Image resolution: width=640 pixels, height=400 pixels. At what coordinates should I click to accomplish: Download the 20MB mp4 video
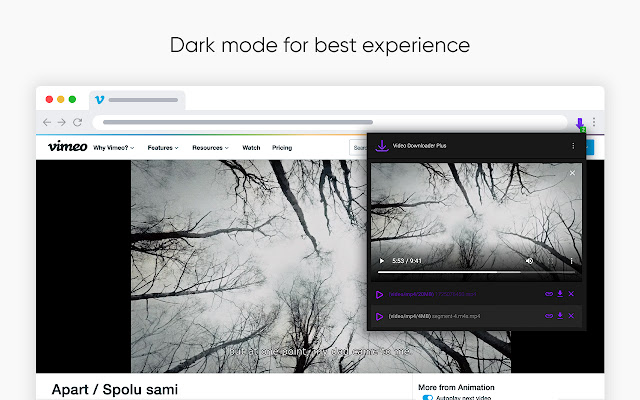pos(560,294)
